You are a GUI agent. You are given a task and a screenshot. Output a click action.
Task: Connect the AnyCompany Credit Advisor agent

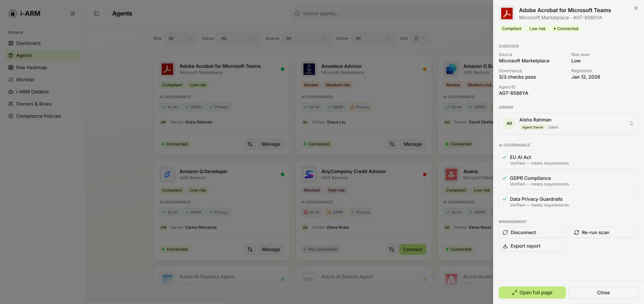point(413,249)
